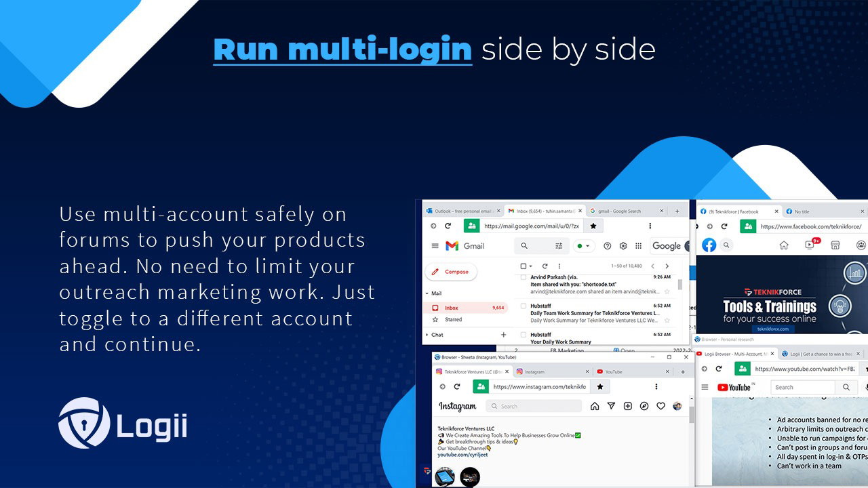
Task: Tick checkbox for Arvind Parkash email
Action: tap(523, 277)
